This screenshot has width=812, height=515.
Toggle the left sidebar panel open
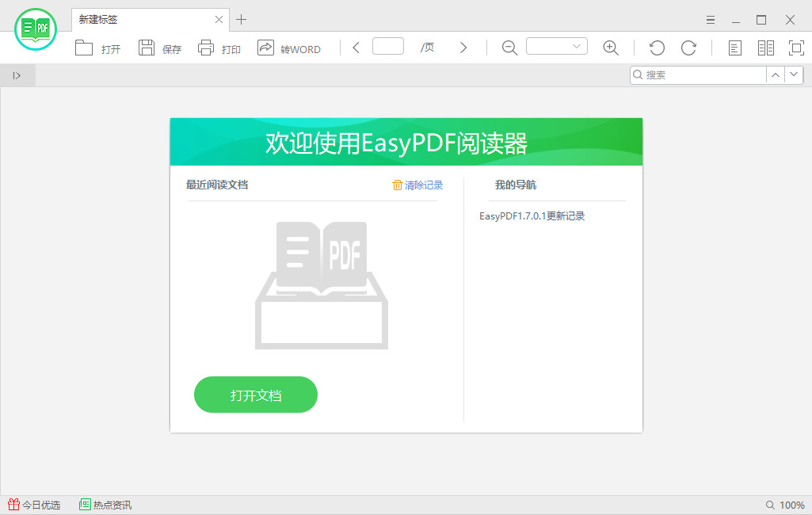pyautogui.click(x=17, y=75)
